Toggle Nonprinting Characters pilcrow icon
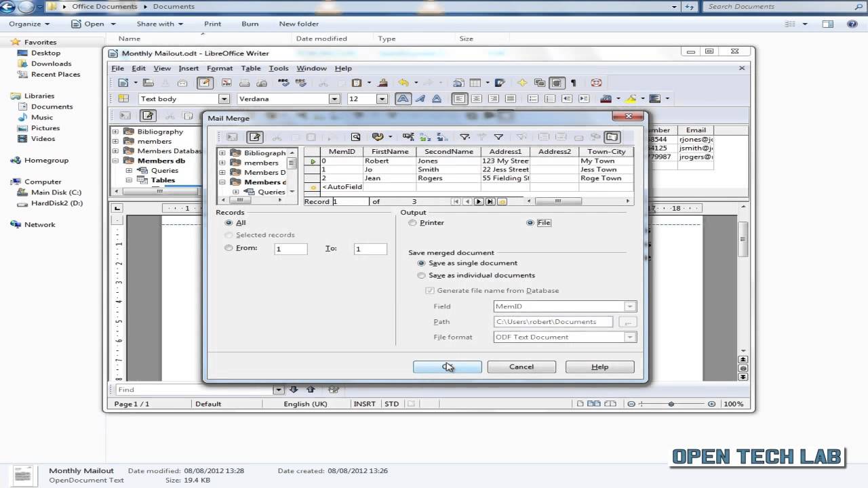This screenshot has width=868, height=488. [x=574, y=83]
